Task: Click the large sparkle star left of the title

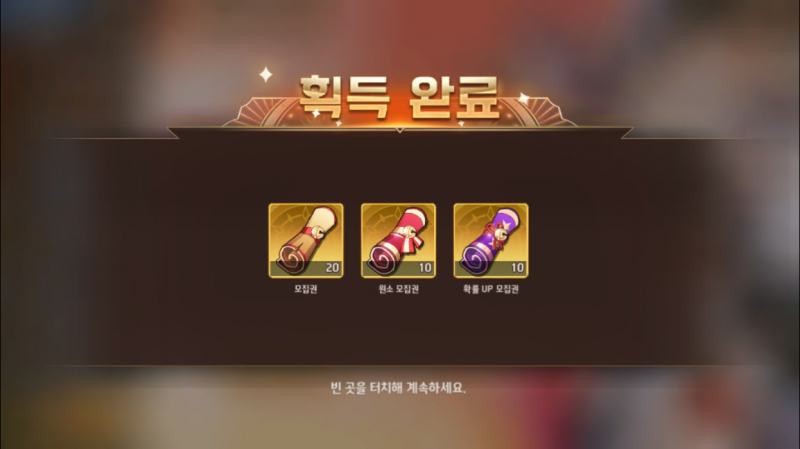Action: tap(266, 74)
